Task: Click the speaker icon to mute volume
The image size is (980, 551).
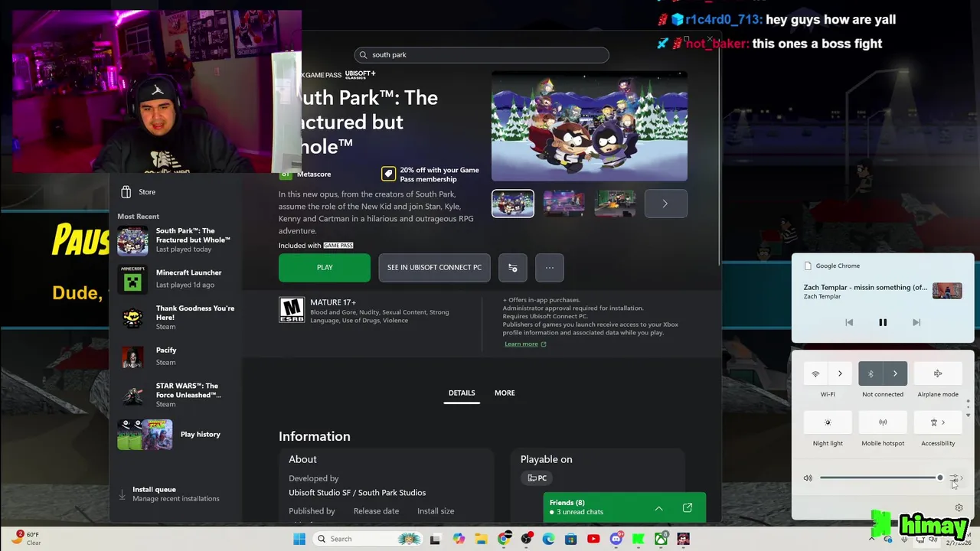Action: tap(808, 478)
